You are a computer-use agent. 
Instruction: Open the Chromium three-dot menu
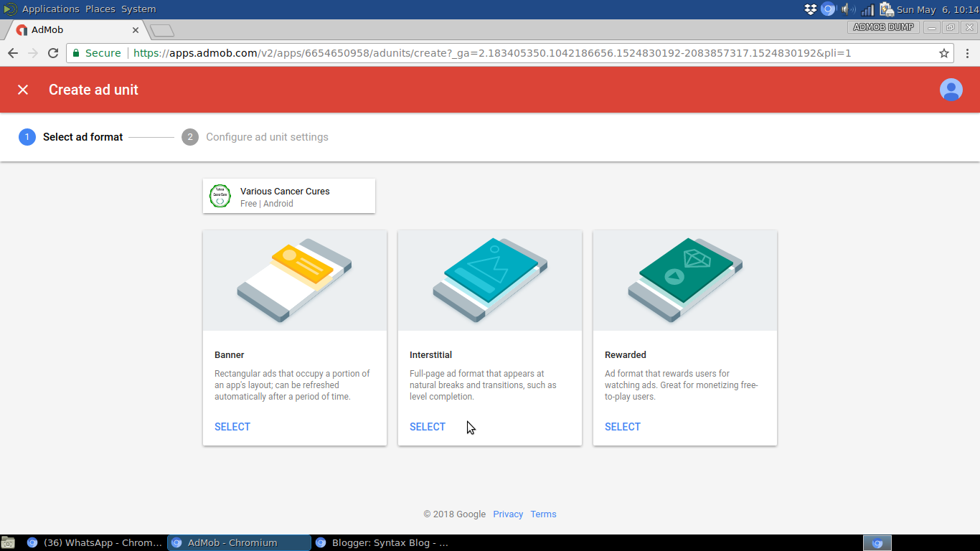(967, 53)
